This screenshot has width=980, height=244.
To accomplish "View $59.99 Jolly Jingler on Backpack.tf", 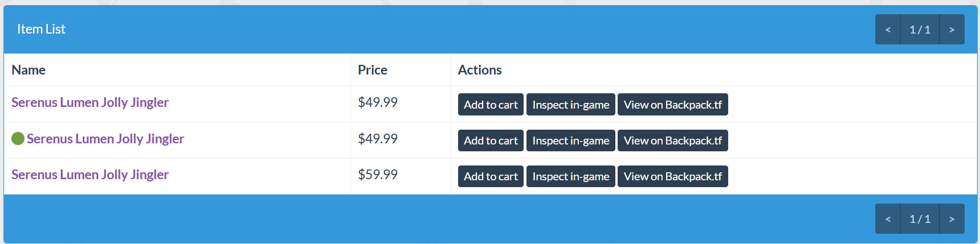I will (673, 176).
